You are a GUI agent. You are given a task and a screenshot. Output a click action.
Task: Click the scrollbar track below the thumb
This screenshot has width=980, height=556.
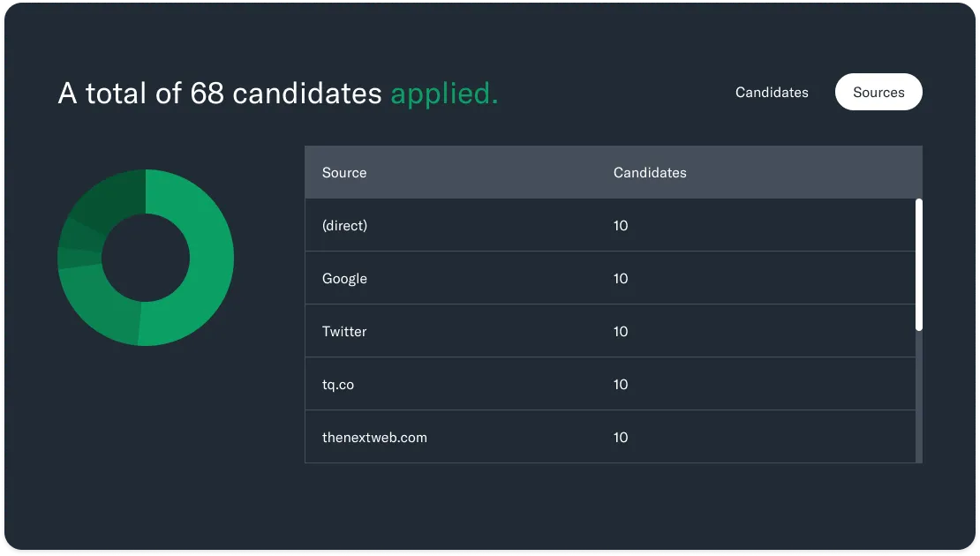click(x=919, y=397)
